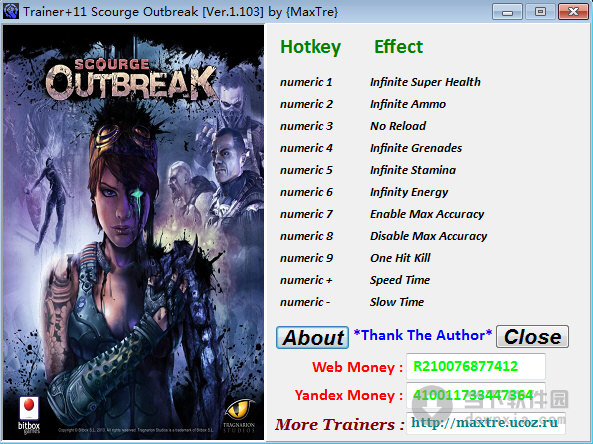The image size is (593, 444).
Task: Click the Close button beside Thank The Author
Action: [x=532, y=336]
